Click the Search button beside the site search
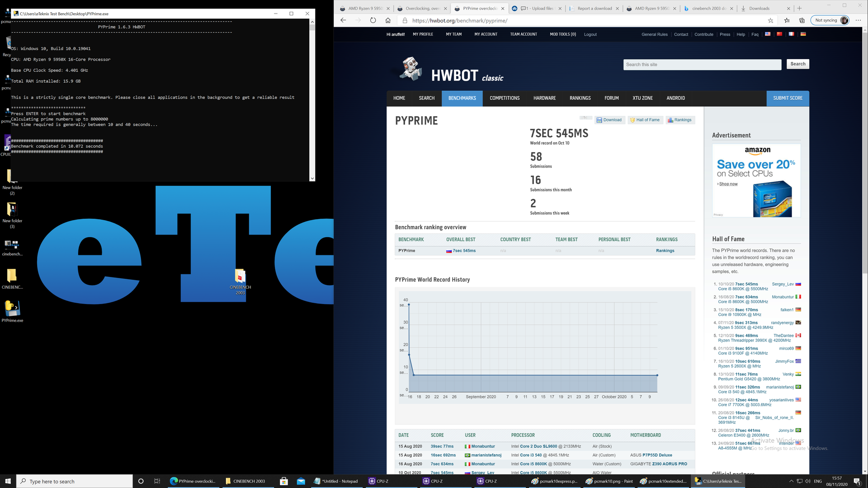868x488 pixels. 797,64
